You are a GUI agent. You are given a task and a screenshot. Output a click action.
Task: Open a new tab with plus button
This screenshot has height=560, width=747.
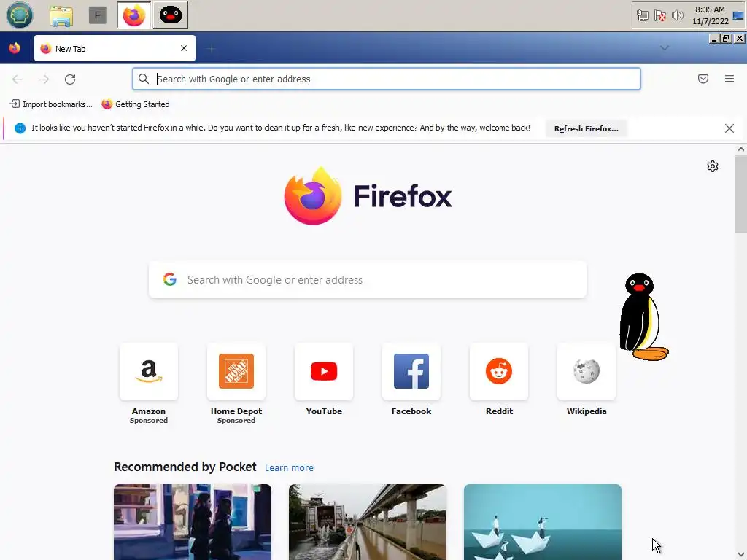[x=211, y=48]
